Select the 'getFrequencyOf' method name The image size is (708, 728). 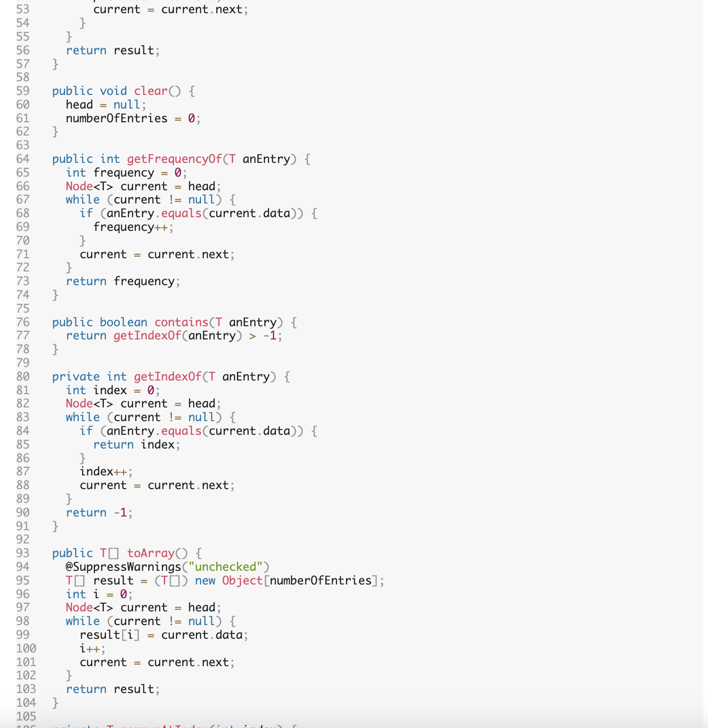tap(175, 159)
